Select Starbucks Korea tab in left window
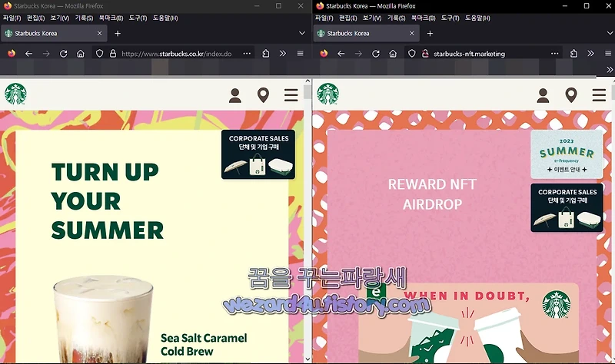The width and height of the screenshot is (615, 364). pyautogui.click(x=54, y=33)
